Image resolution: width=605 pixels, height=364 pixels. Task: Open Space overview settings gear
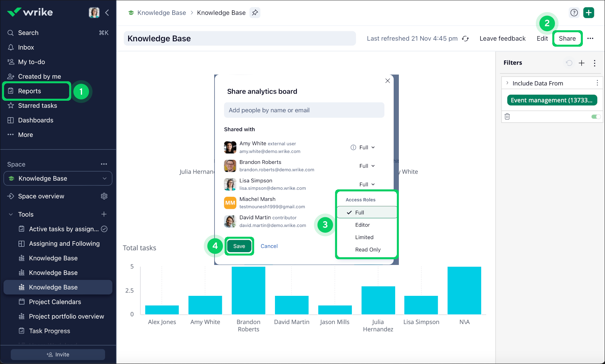point(104,196)
